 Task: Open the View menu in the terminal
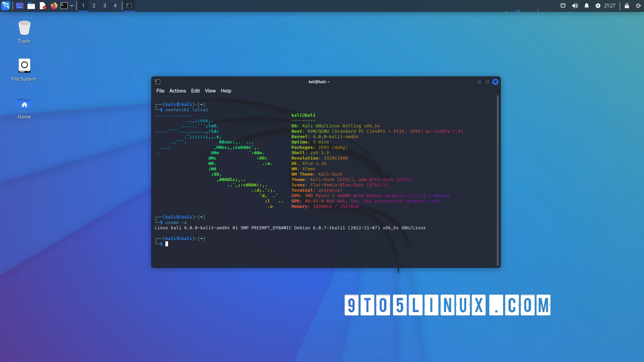point(210,90)
